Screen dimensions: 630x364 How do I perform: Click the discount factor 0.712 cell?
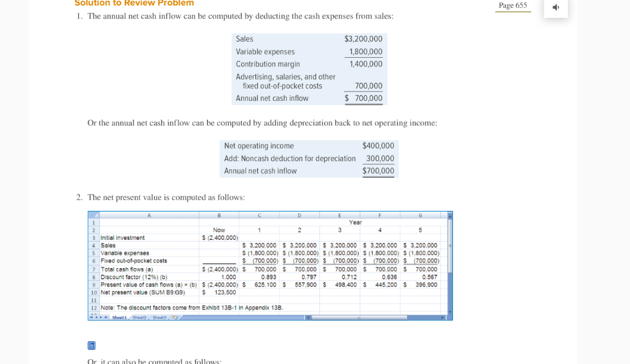tap(349, 277)
